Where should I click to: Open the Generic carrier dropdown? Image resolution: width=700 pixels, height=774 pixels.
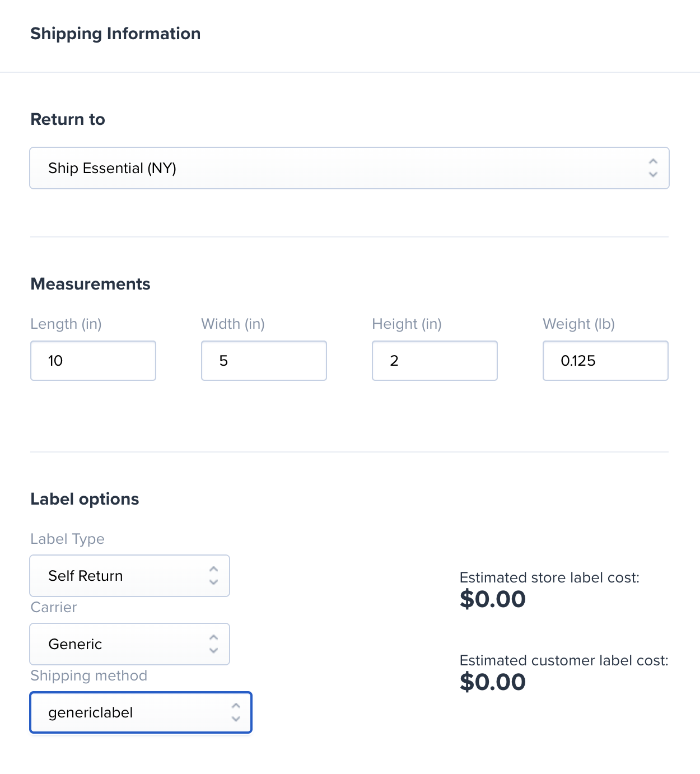coord(129,644)
